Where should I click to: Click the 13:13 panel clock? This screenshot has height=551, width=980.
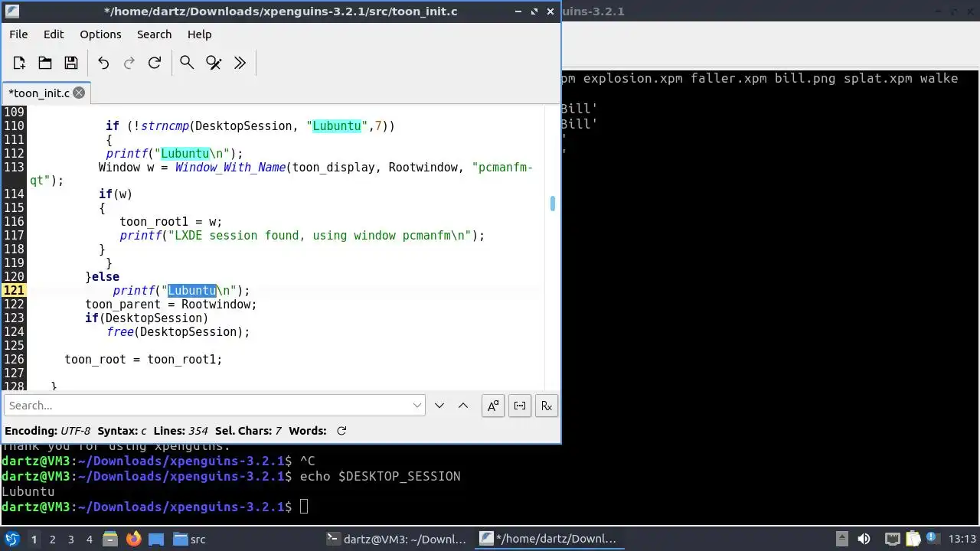[x=962, y=539]
